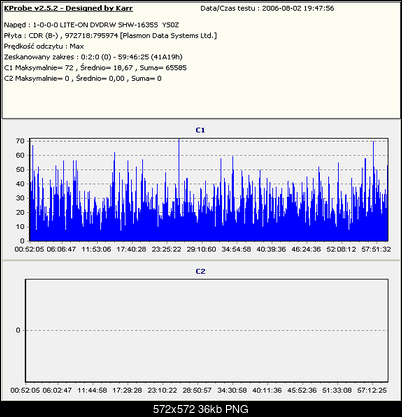Click the 51:33:08 time label under C2
This screenshot has height=417, width=402.
(x=337, y=390)
